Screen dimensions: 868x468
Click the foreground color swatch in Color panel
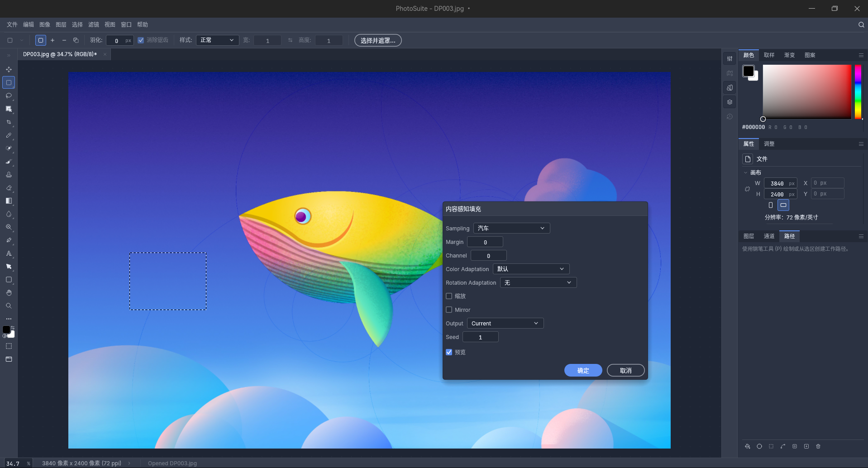pyautogui.click(x=749, y=71)
